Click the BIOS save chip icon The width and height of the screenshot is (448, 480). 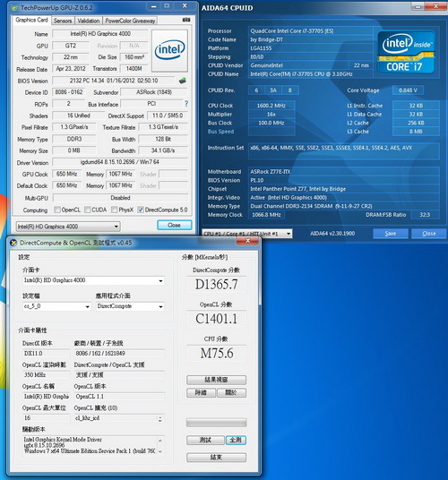point(183,81)
